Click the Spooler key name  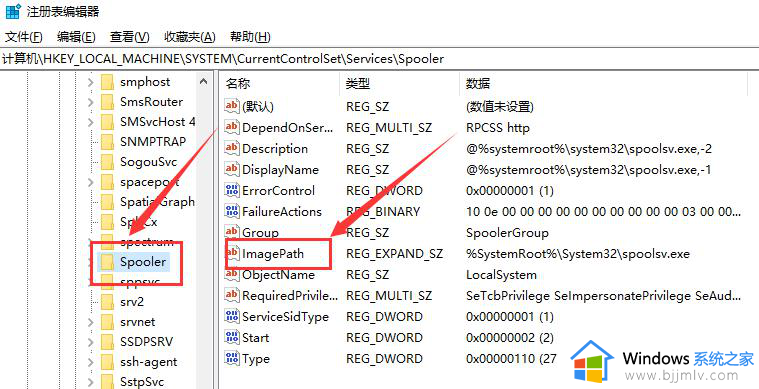click(x=143, y=262)
